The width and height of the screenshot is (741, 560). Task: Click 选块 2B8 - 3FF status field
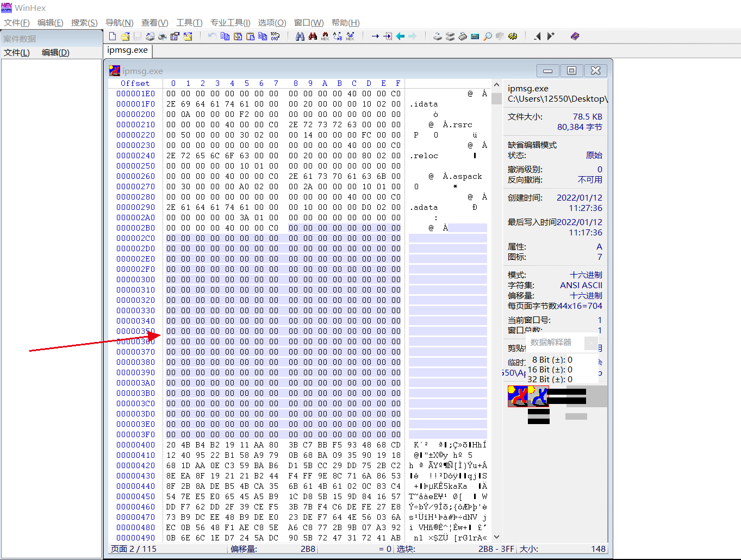coord(456,549)
